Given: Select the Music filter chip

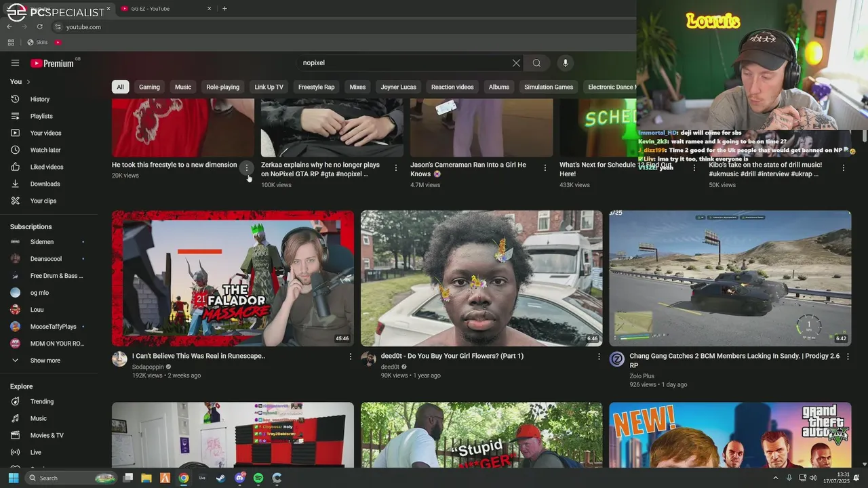Looking at the screenshot, I should [183, 87].
